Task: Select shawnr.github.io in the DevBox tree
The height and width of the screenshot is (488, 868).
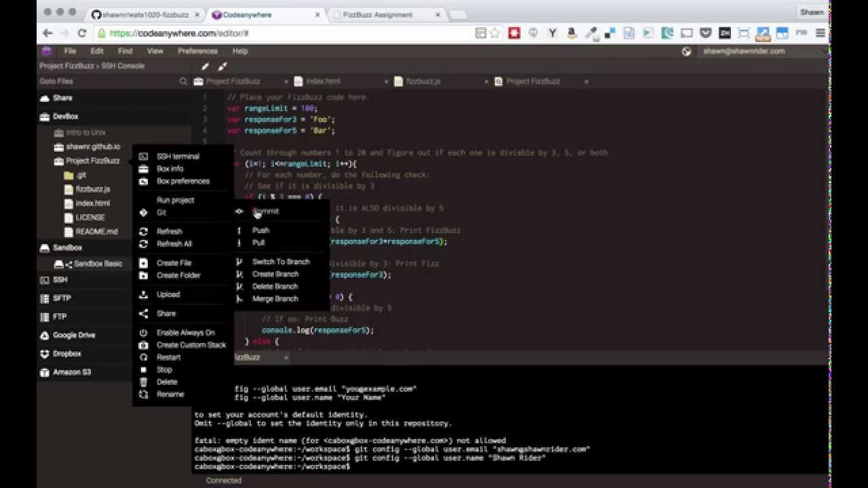Action: click(93, 146)
